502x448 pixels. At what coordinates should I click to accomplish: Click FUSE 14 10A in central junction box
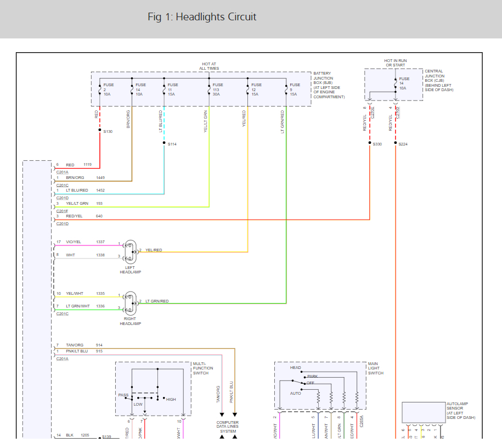404,83
